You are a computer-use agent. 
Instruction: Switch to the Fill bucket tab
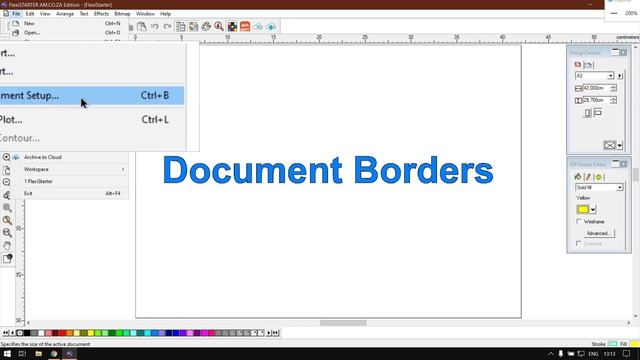pyautogui.click(x=578, y=177)
